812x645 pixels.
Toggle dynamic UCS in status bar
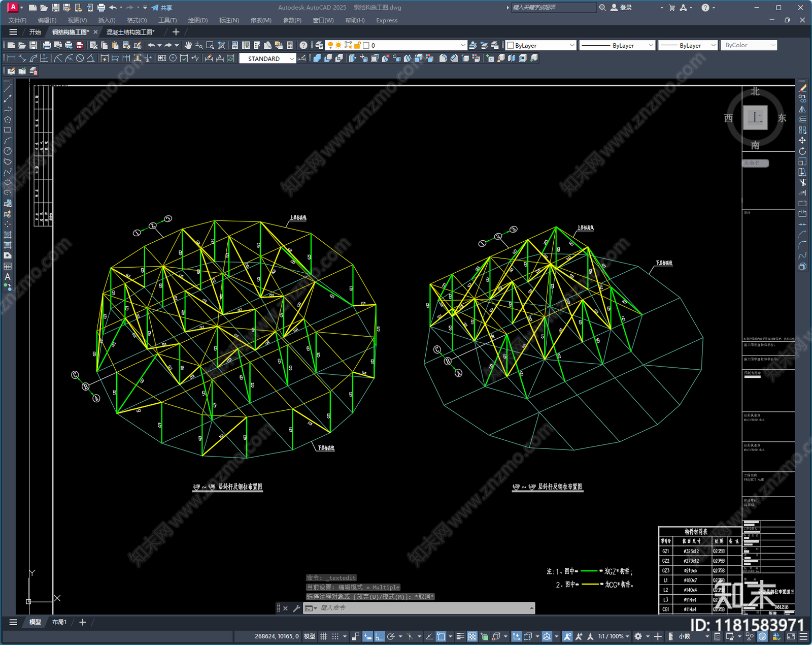tap(516, 636)
